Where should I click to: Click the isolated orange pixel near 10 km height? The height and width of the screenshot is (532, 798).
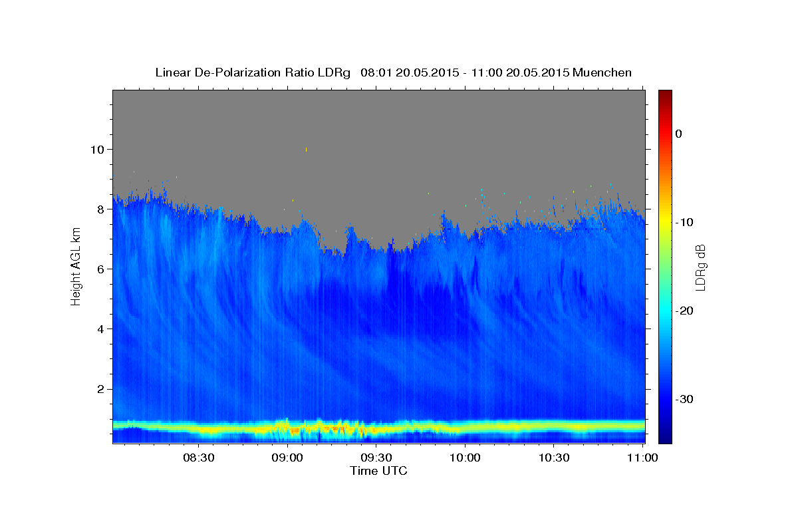point(306,150)
